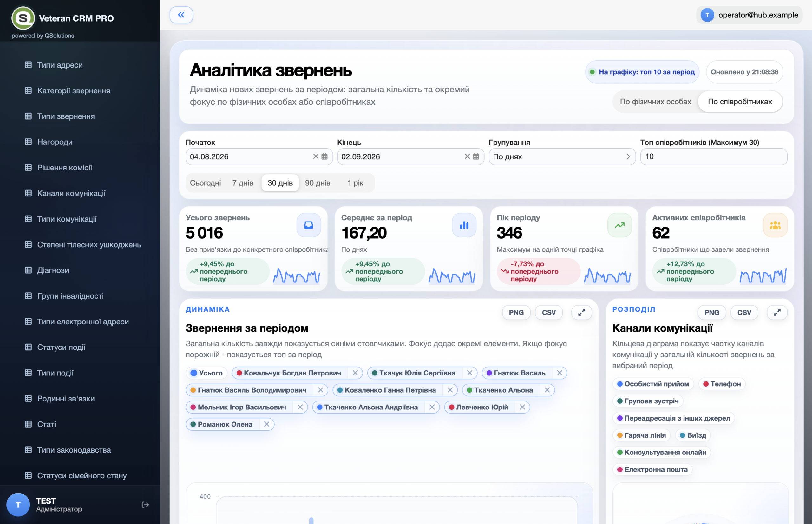812x524 pixels.
Task: Click Кінець date input field
Action: (410, 156)
